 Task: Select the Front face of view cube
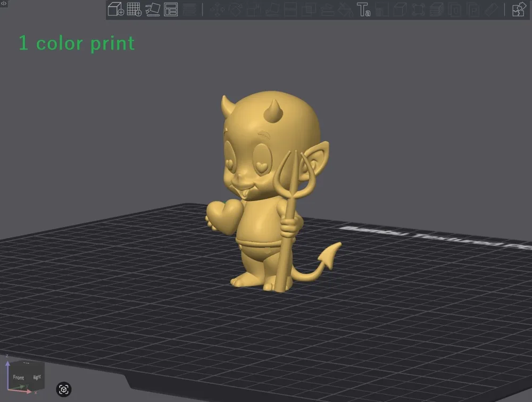[x=19, y=378]
